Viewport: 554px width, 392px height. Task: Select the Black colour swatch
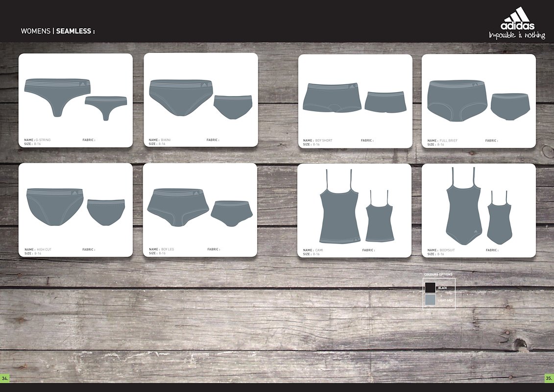coord(430,288)
